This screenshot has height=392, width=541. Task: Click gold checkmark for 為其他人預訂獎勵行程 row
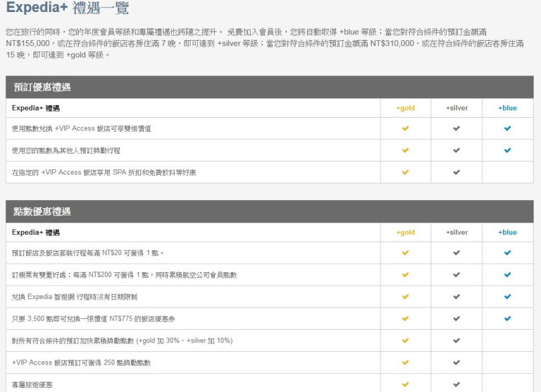click(405, 151)
